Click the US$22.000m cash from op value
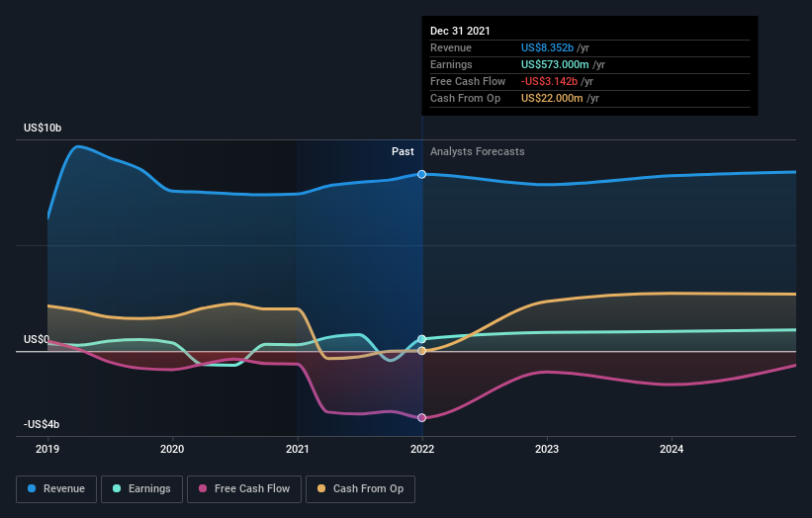812x518 pixels. [x=552, y=98]
